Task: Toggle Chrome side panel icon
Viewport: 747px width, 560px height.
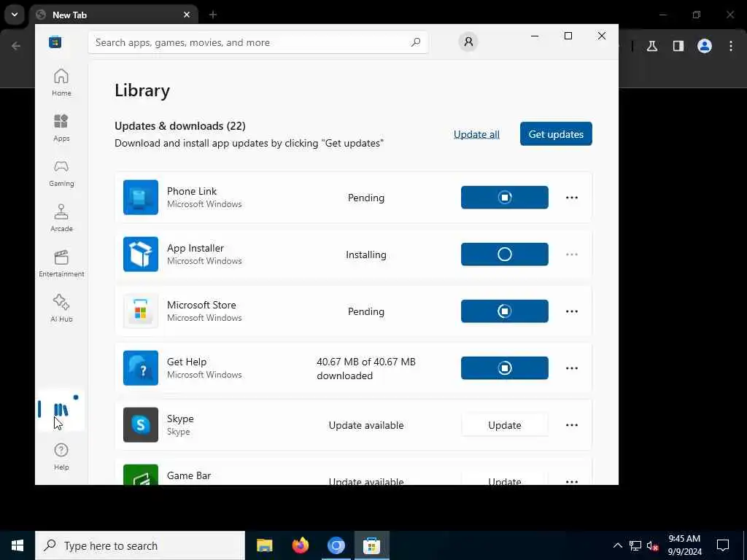Action: (x=678, y=46)
